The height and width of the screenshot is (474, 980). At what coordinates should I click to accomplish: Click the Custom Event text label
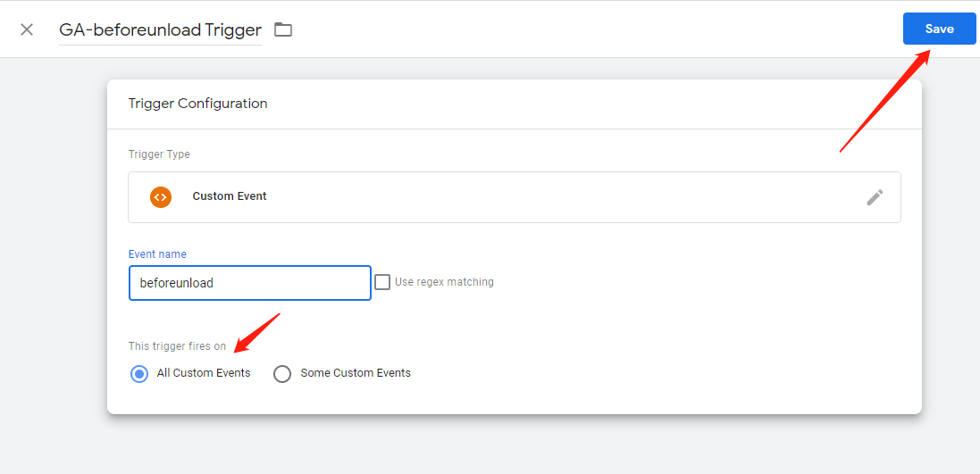tap(230, 196)
